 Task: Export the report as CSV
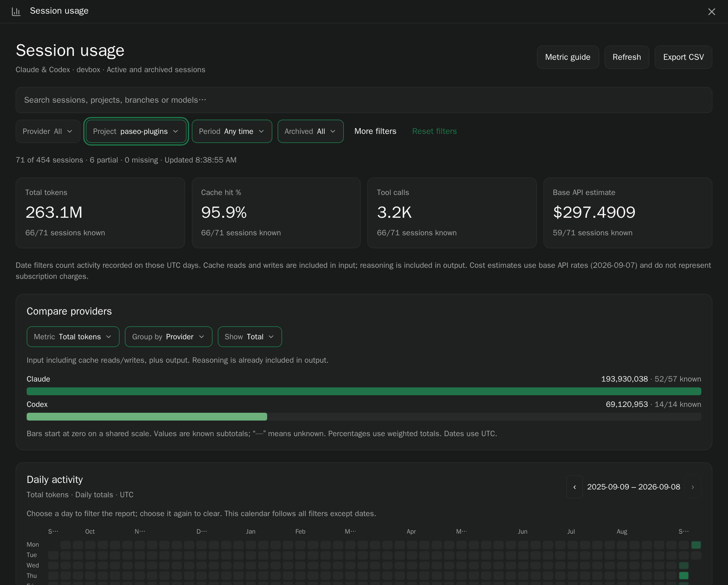(683, 57)
